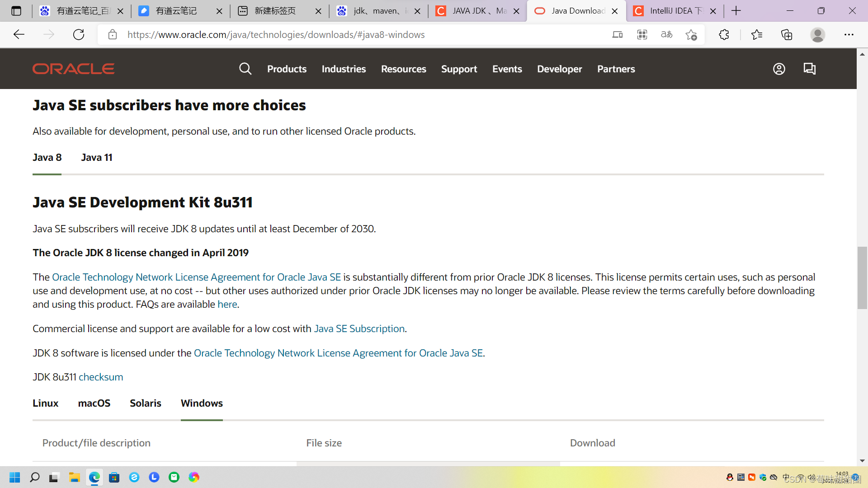Select the macOS platform tab
The image size is (868, 488).
click(94, 403)
